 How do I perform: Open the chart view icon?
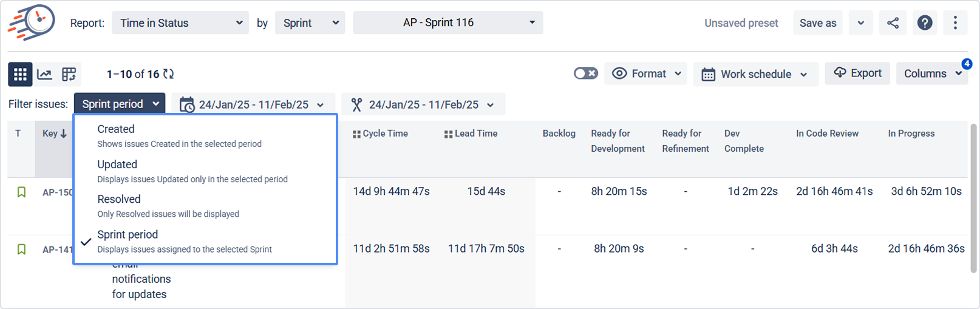click(x=44, y=74)
